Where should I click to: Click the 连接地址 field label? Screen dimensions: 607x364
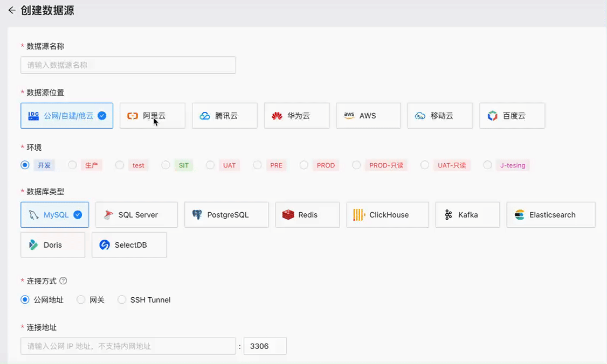(42, 327)
